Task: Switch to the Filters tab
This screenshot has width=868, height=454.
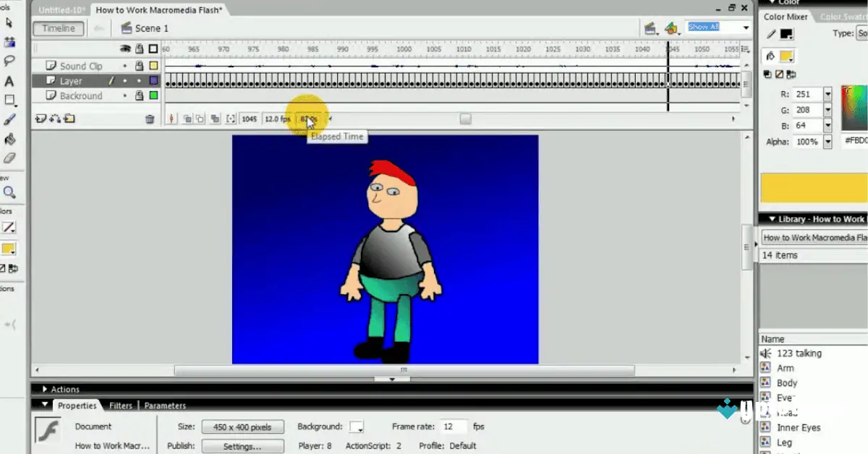Action: point(121,406)
